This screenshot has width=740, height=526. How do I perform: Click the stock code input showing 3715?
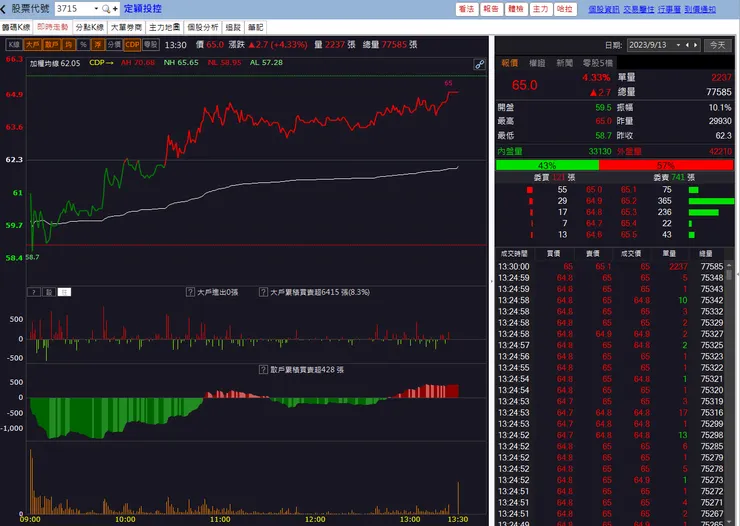coord(74,9)
